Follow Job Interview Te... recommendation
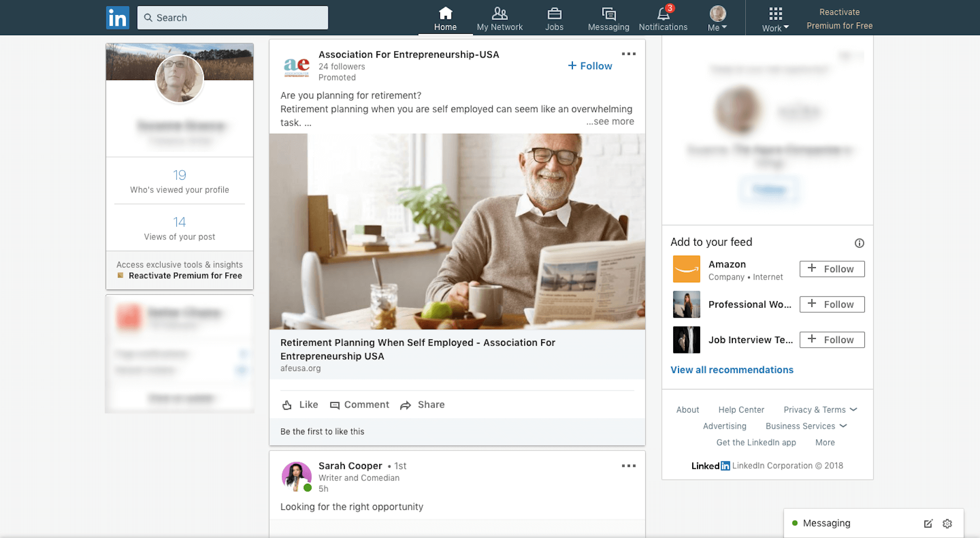Viewport: 980px width, 538px height. [x=832, y=340]
